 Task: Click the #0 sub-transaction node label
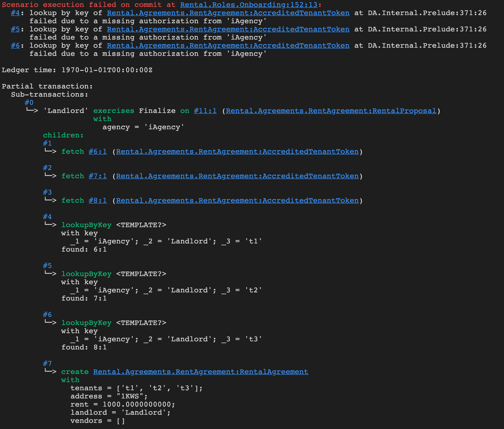point(29,103)
